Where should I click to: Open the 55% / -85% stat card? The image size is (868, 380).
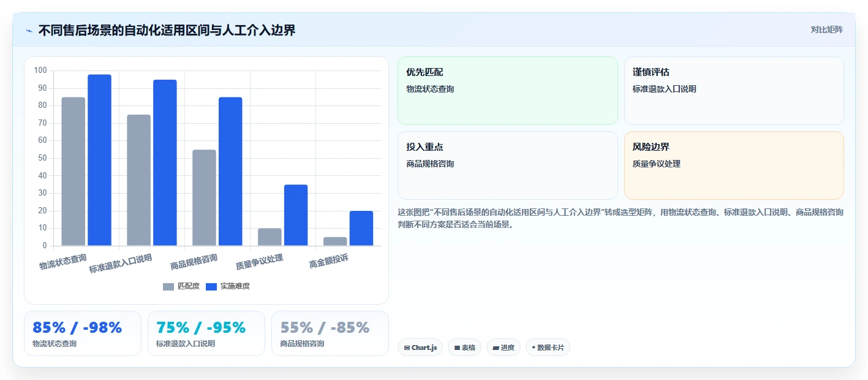(330, 333)
